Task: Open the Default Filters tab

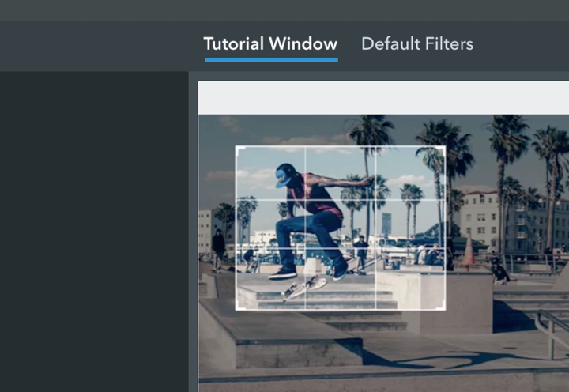Action: pos(417,44)
